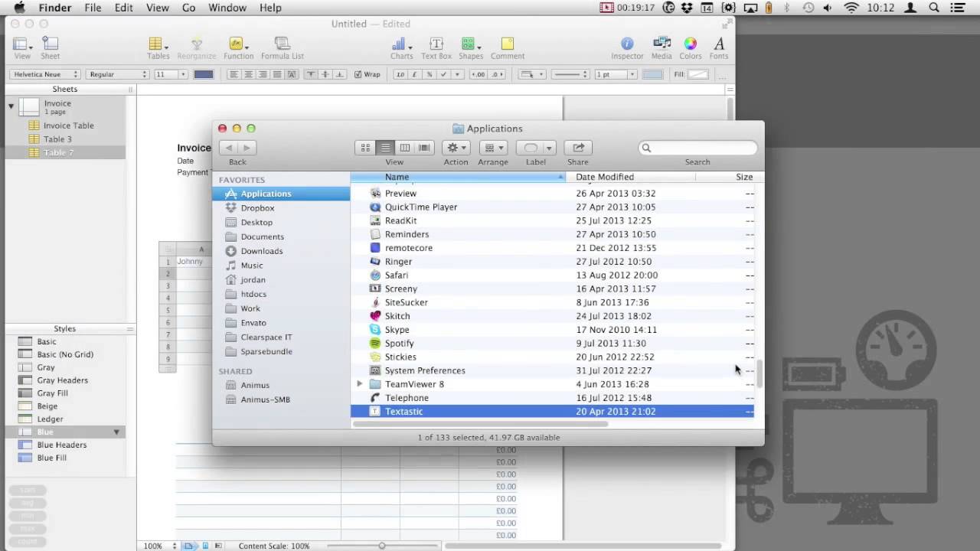Apply the Gray Headers table style
This screenshot has width=980, height=551.
[63, 380]
